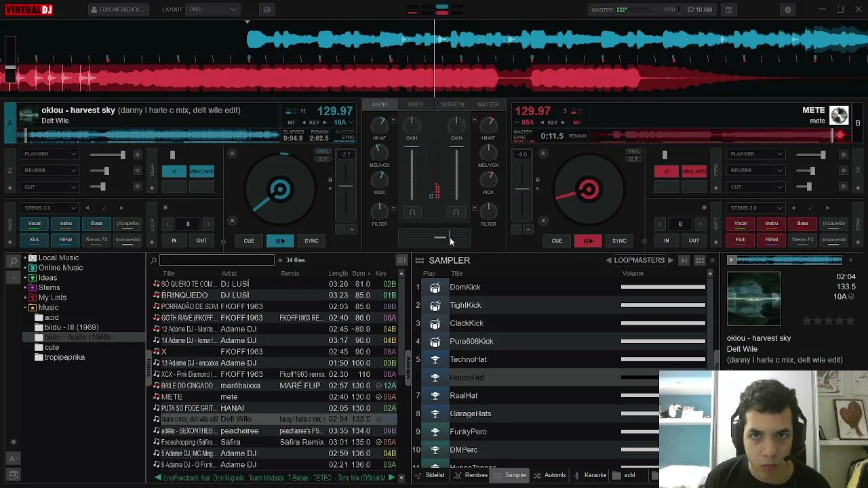Open Reverb effect settings gear on deck B
Image resolution: width=868 pixels, height=488 pixels.
coord(843,171)
